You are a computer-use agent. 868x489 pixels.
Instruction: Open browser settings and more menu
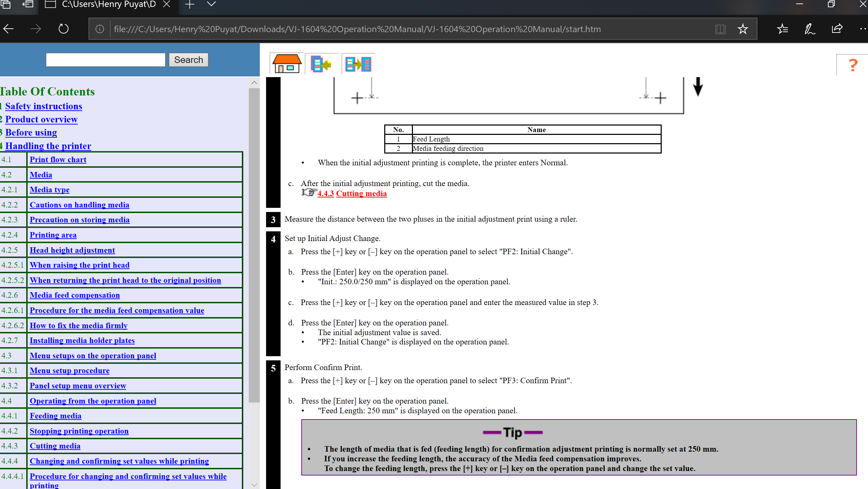863,29
